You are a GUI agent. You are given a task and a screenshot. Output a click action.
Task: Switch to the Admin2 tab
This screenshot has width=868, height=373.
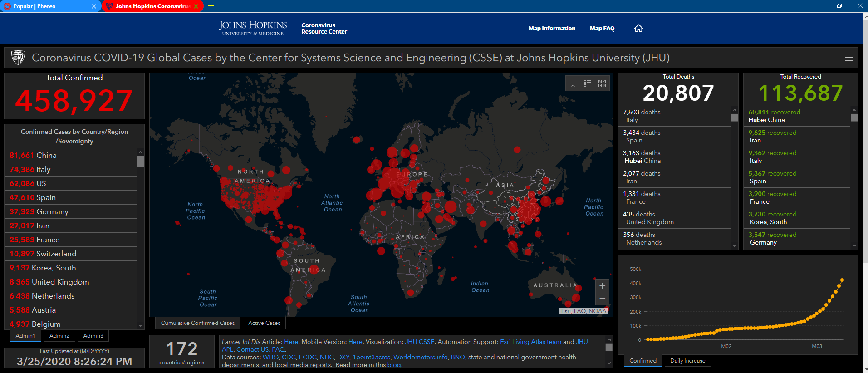click(59, 336)
